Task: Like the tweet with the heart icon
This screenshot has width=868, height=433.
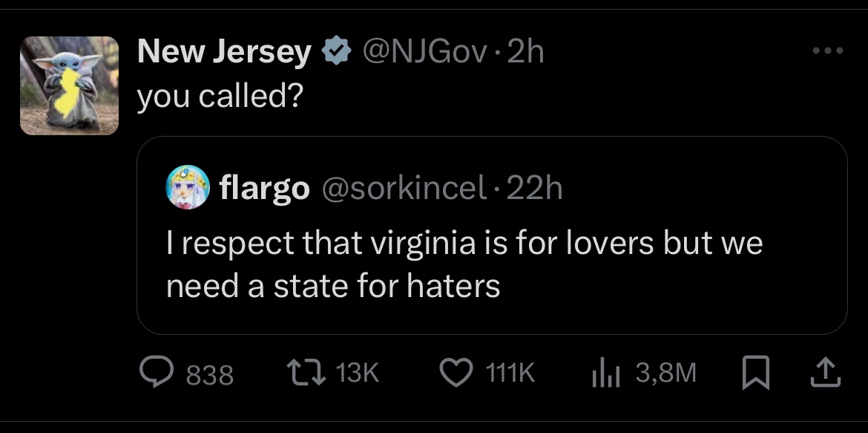Action: pos(456,373)
